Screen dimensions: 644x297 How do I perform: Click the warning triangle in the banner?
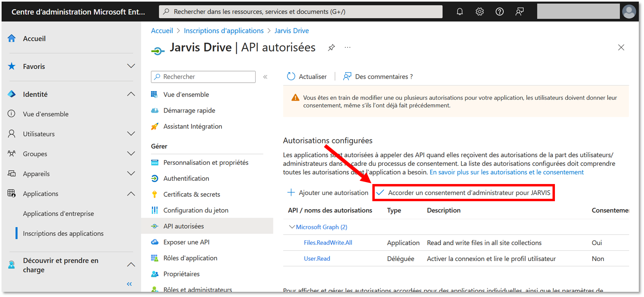coord(295,97)
